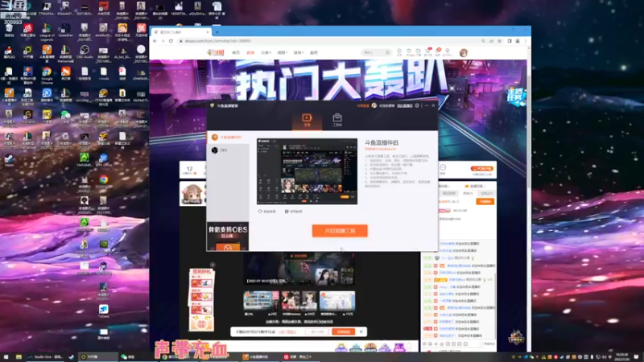The width and height of the screenshot is (644, 362).
Task: Open the ToDesk desktop icon
Action: pos(103,311)
